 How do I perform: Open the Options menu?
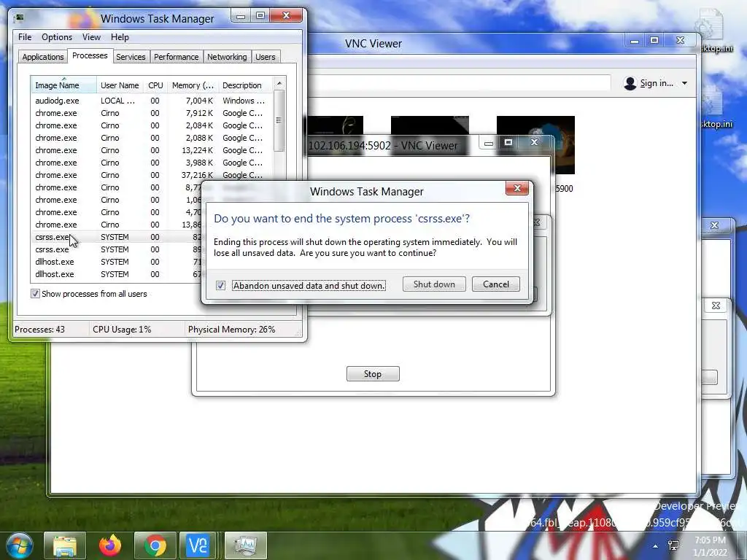[57, 37]
